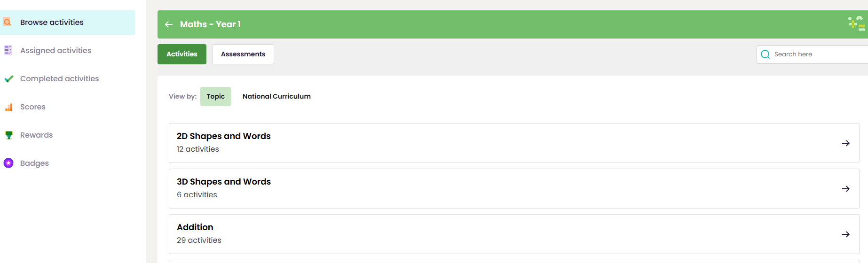Open the Activities tab
Viewport: 868px width, 263px height.
tap(181, 54)
